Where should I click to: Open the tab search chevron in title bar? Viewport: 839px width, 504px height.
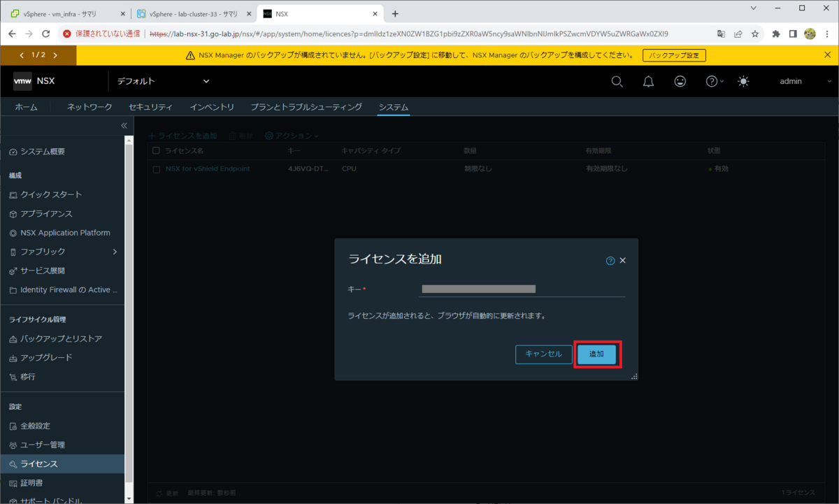pyautogui.click(x=753, y=8)
